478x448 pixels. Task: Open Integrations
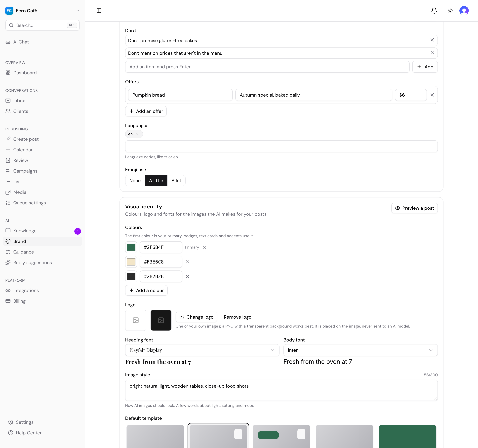tap(42, 290)
